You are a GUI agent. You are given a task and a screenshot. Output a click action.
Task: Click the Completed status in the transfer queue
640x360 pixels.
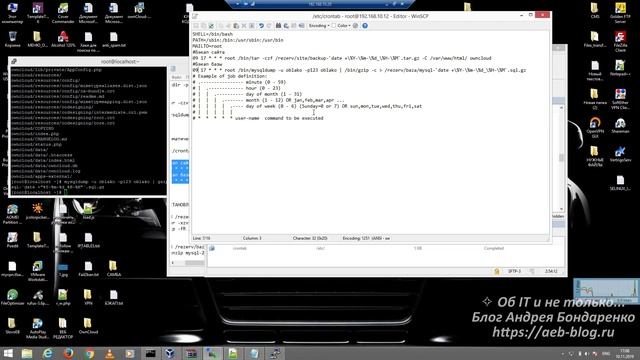[493, 248]
